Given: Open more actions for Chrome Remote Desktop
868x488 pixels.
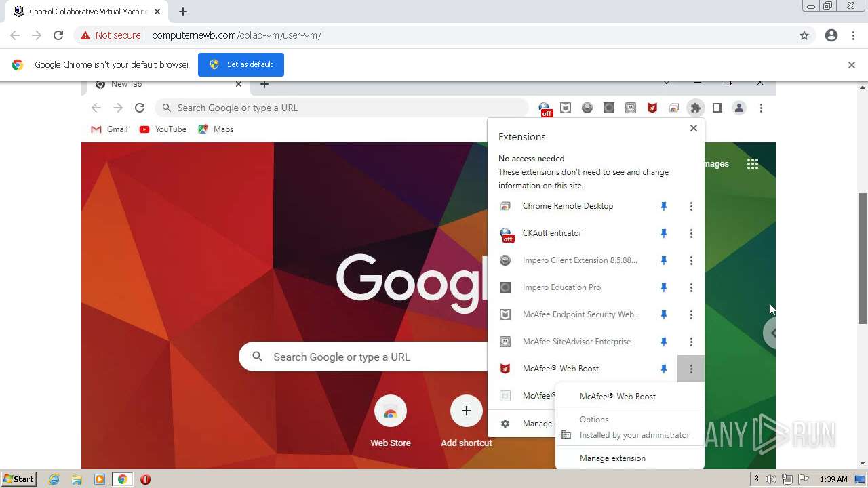Looking at the screenshot, I should click(x=691, y=206).
